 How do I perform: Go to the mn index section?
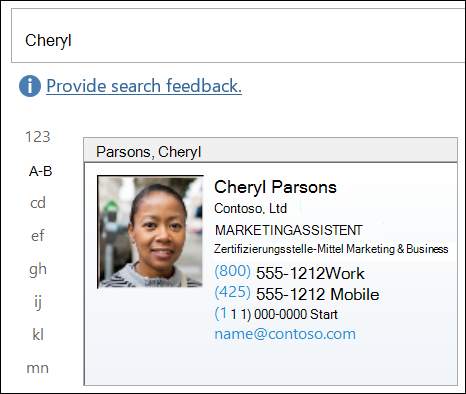pos(38,368)
